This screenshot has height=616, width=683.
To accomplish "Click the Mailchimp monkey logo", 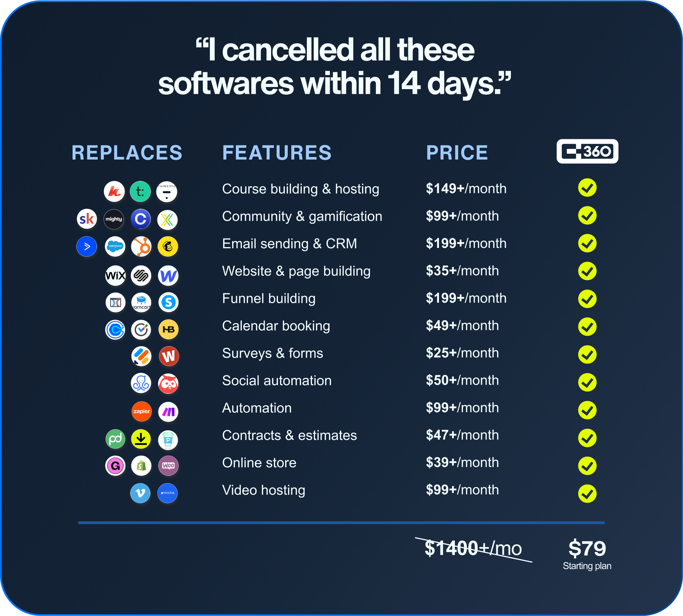I will pyautogui.click(x=168, y=246).
